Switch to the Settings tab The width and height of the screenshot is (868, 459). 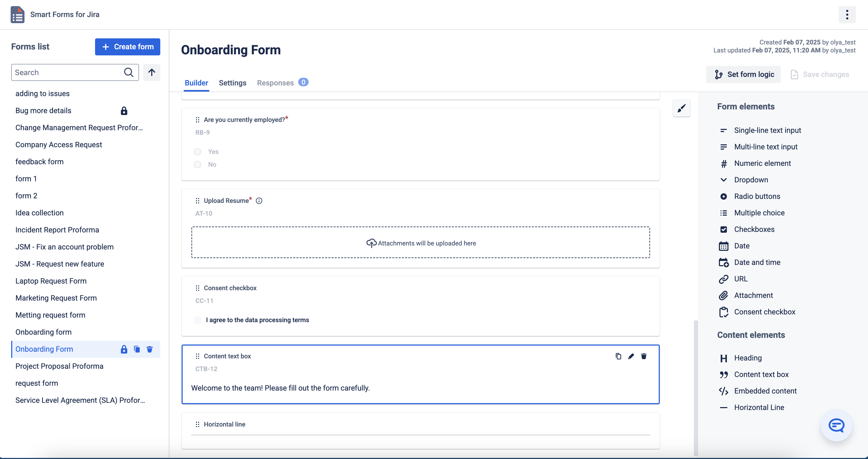tap(232, 83)
